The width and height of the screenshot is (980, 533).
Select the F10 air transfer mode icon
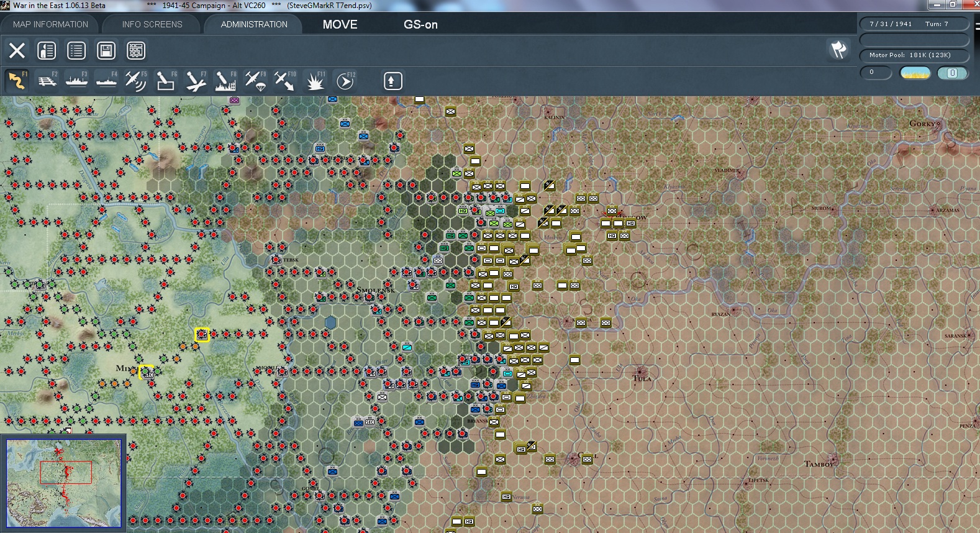click(285, 81)
